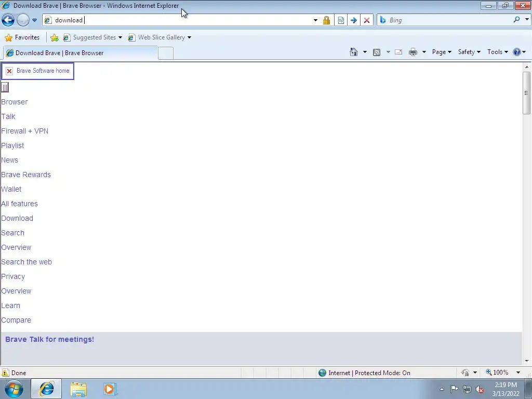Open the Learn link
Screen dimensions: 532x399
click(x=10, y=305)
